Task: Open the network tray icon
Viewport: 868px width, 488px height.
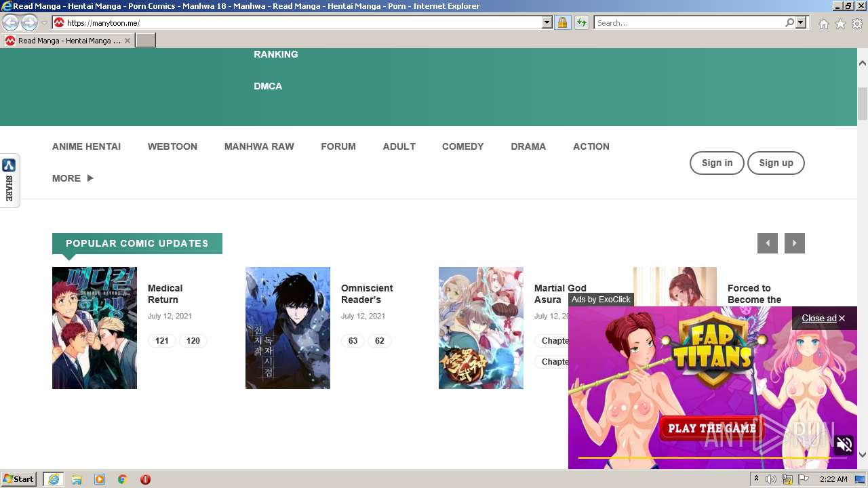Action: [x=787, y=479]
